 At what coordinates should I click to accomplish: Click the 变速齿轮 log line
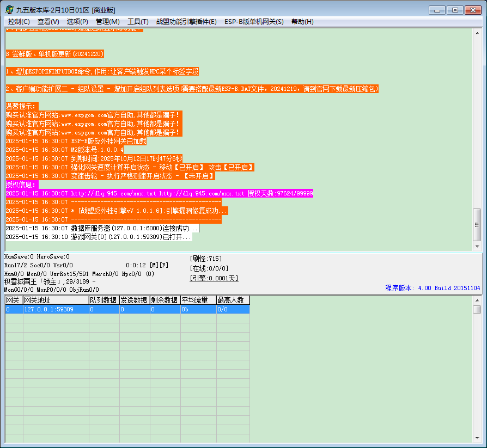[110, 176]
